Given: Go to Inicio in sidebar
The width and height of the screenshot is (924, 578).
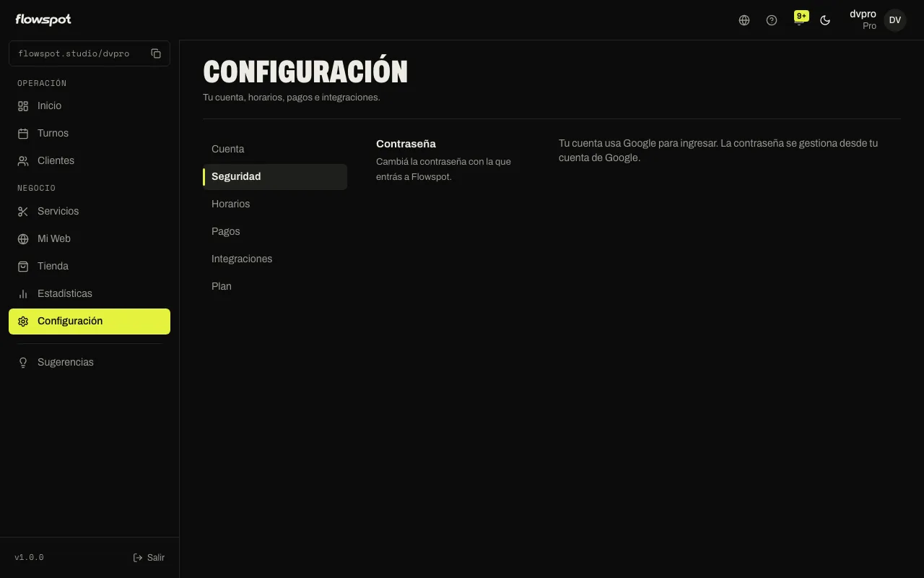Looking at the screenshot, I should [90, 106].
